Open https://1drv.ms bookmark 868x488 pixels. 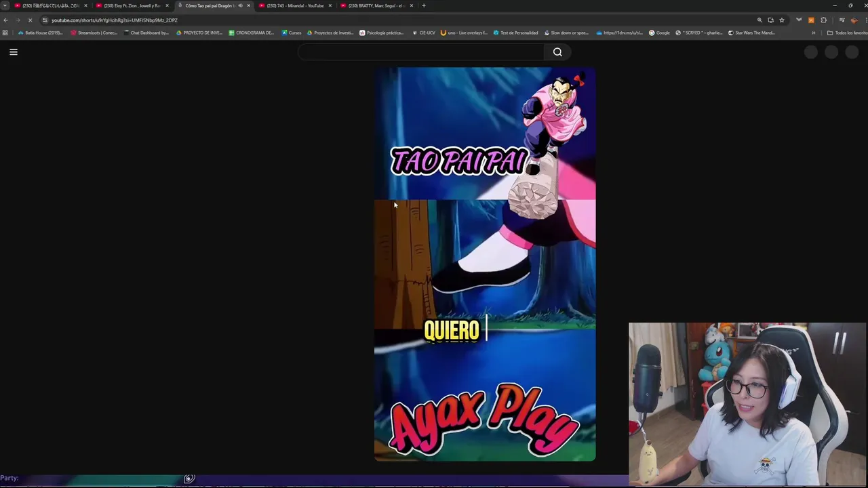(619, 33)
